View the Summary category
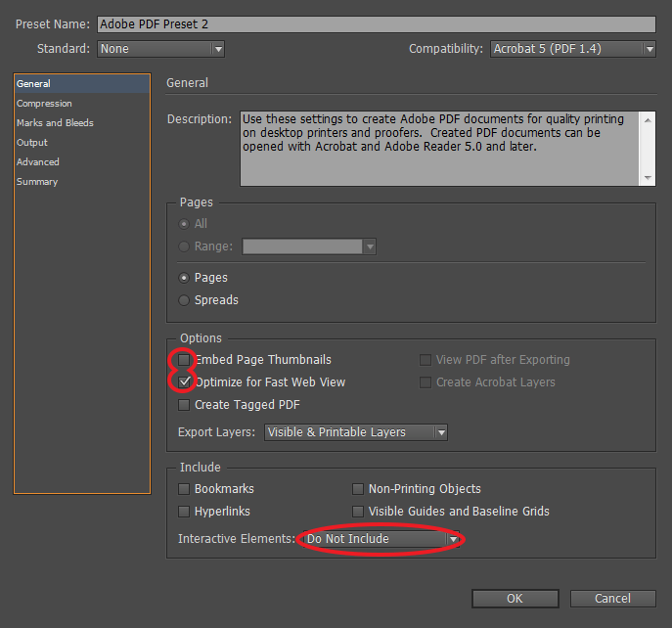The height and width of the screenshot is (628, 672). 37,182
